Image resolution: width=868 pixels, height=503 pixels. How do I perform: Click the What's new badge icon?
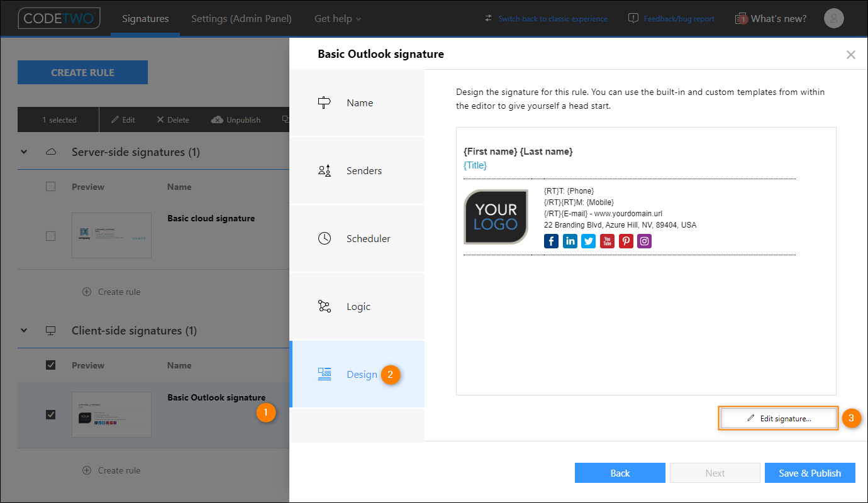pyautogui.click(x=741, y=19)
